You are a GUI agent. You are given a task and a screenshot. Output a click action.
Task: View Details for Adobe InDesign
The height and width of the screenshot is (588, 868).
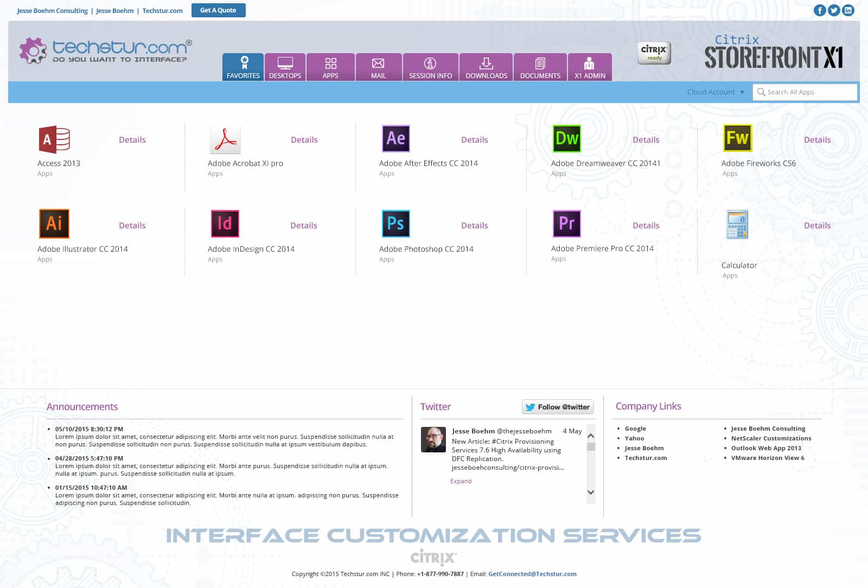tap(304, 226)
